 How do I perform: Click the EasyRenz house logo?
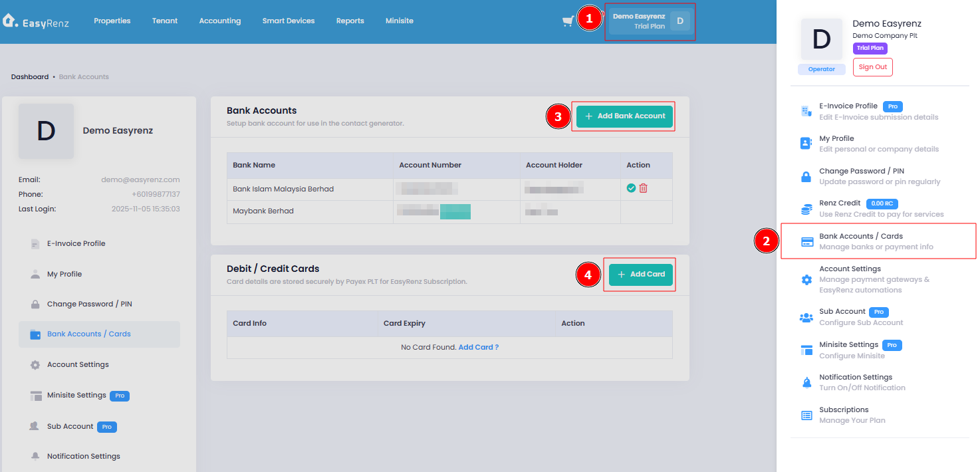10,21
